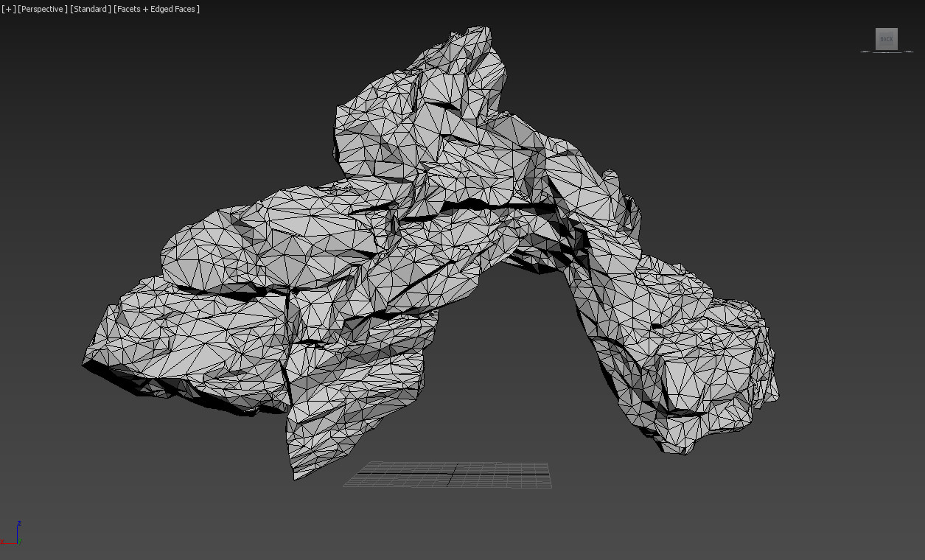Click the top edge of the ViewCube
This screenshot has width=925, height=560.
tap(887, 27)
